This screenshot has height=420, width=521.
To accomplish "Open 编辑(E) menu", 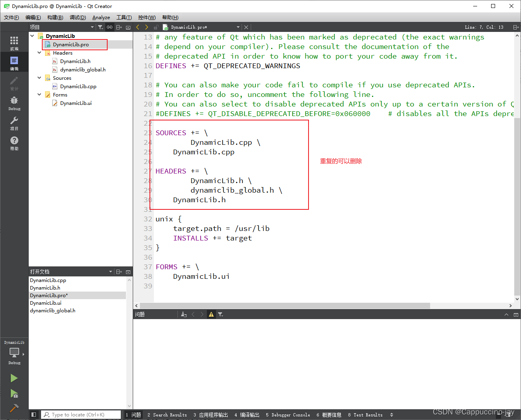I will [33, 18].
